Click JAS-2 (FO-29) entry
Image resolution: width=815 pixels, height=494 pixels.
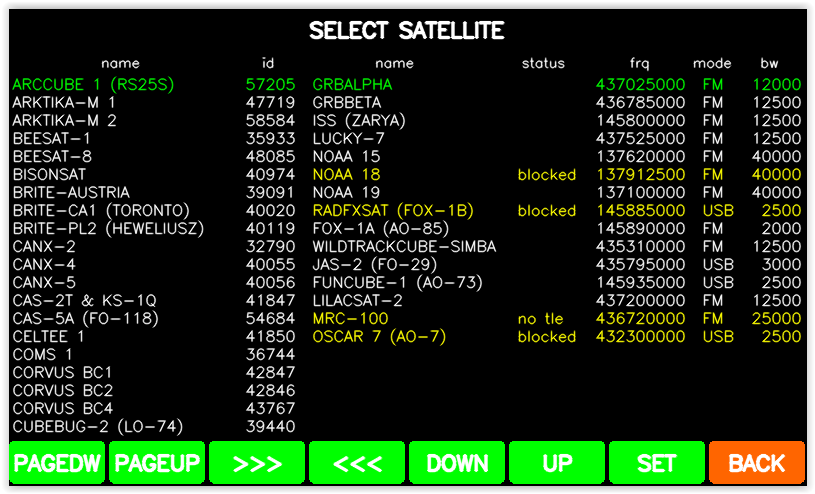coord(557,265)
